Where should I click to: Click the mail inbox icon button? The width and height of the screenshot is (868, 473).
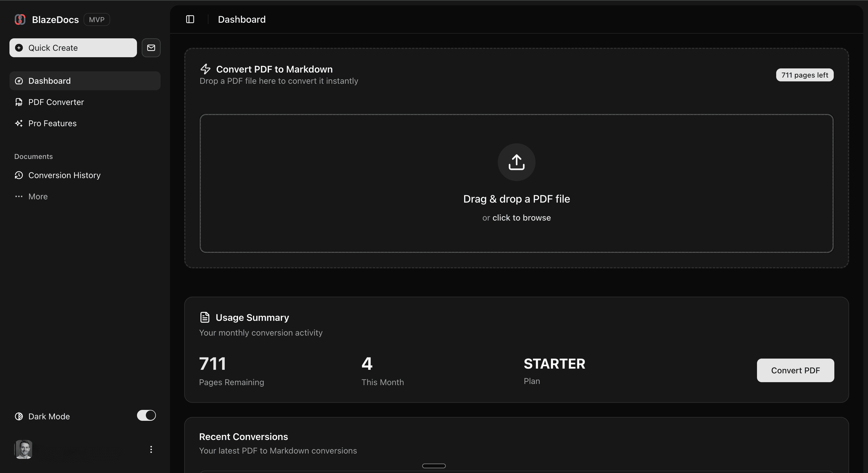[x=151, y=48]
